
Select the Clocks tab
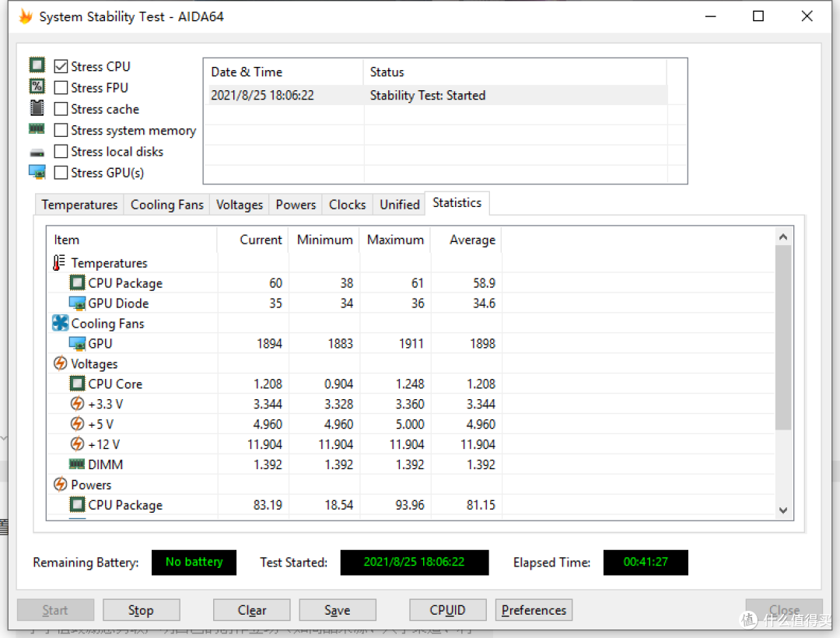tap(347, 205)
